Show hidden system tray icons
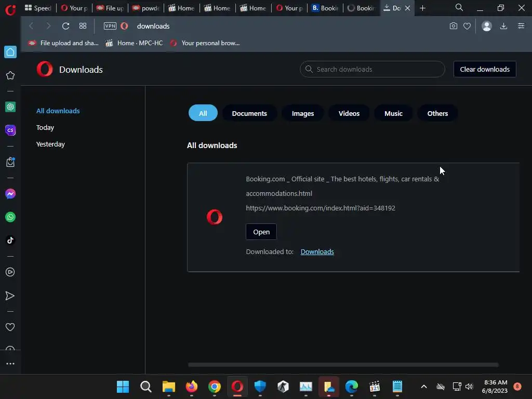 pyautogui.click(x=424, y=387)
